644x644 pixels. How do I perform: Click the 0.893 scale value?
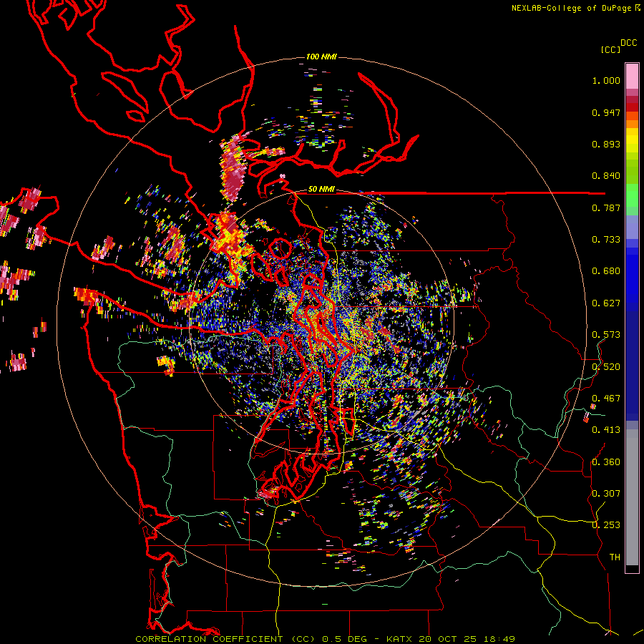606,144
